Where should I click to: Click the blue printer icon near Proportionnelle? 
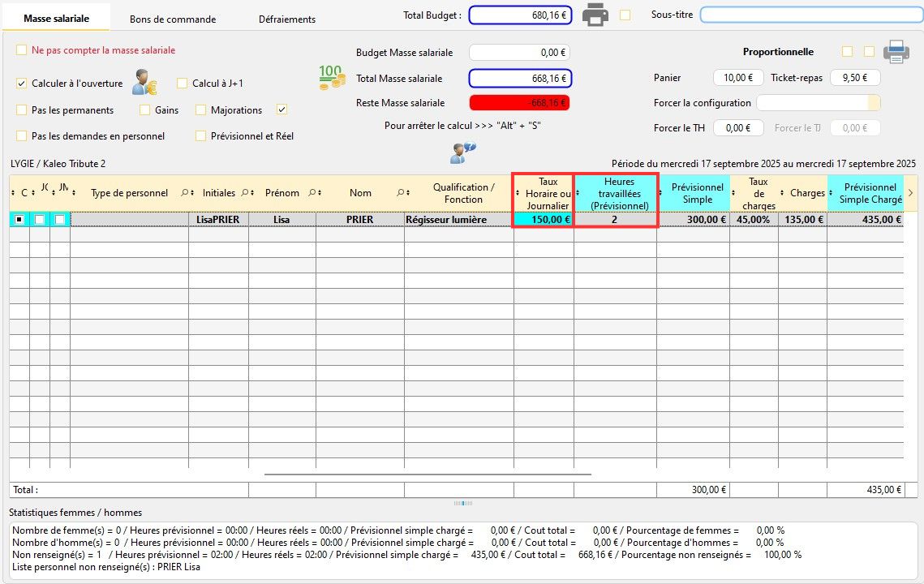click(896, 52)
